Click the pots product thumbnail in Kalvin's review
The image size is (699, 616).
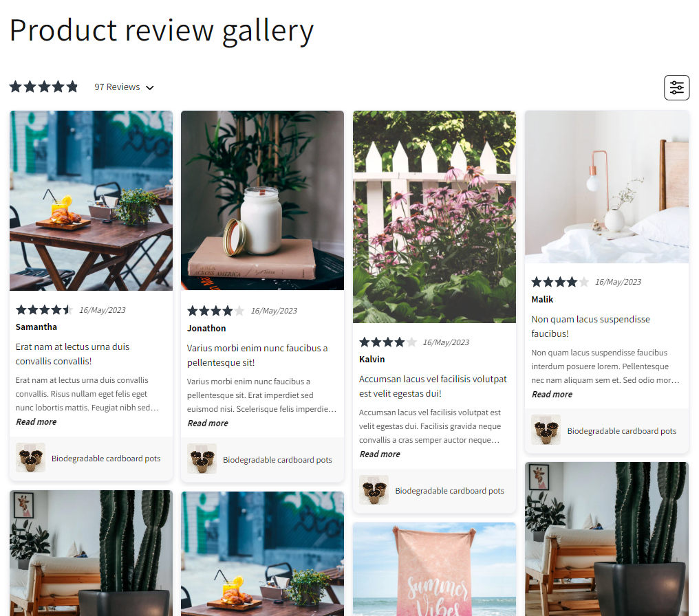pos(374,489)
